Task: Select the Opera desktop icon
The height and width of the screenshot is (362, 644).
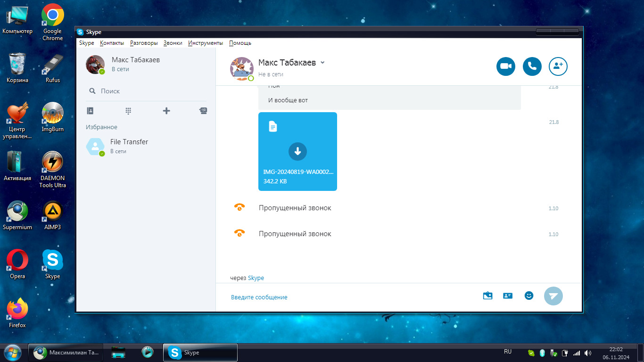Action: [17, 264]
